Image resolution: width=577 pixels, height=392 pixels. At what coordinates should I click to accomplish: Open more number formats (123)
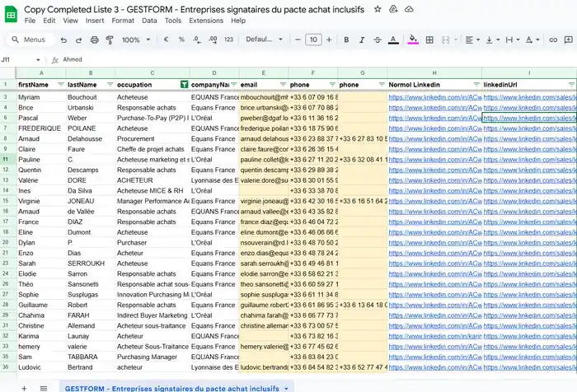[228, 40]
